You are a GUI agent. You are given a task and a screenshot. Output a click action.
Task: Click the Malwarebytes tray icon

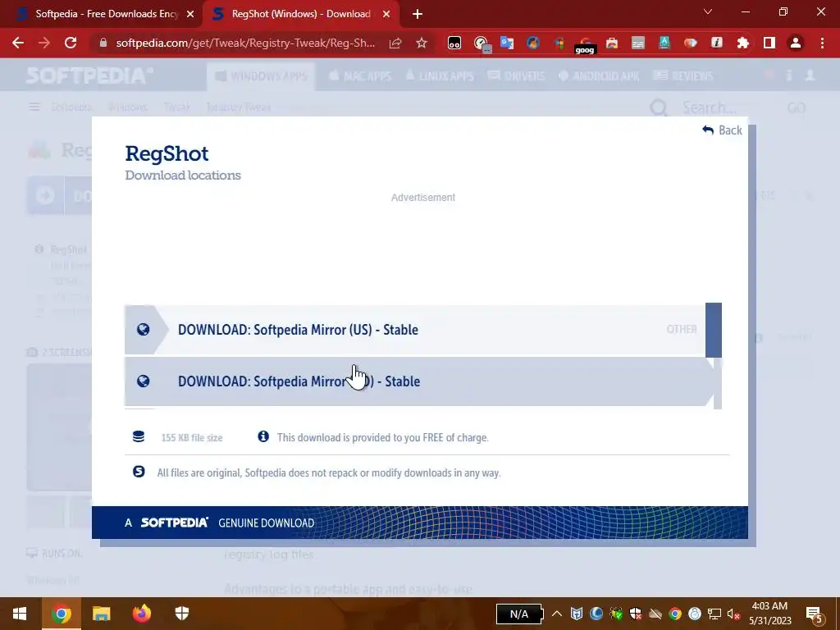pyautogui.click(x=577, y=614)
